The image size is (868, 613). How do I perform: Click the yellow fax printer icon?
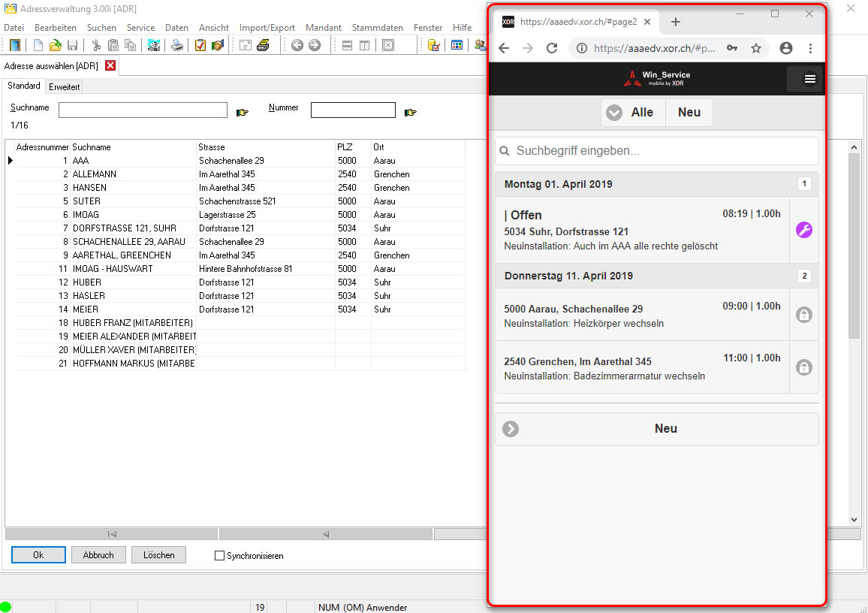tap(263, 45)
